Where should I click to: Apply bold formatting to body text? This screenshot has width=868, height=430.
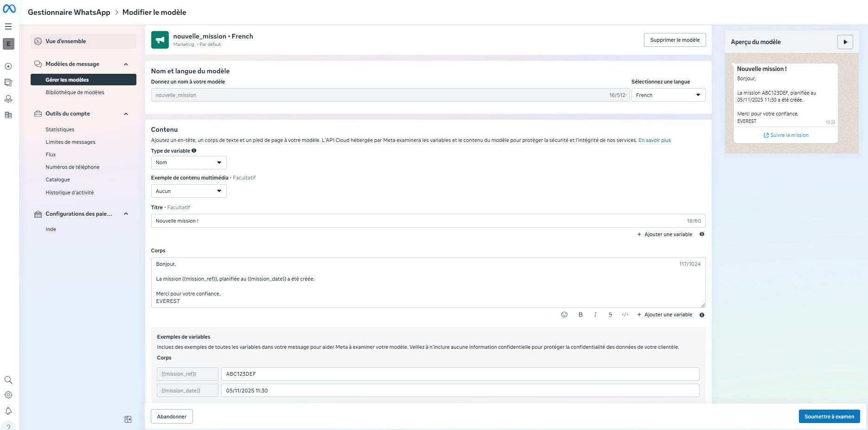[x=580, y=314]
